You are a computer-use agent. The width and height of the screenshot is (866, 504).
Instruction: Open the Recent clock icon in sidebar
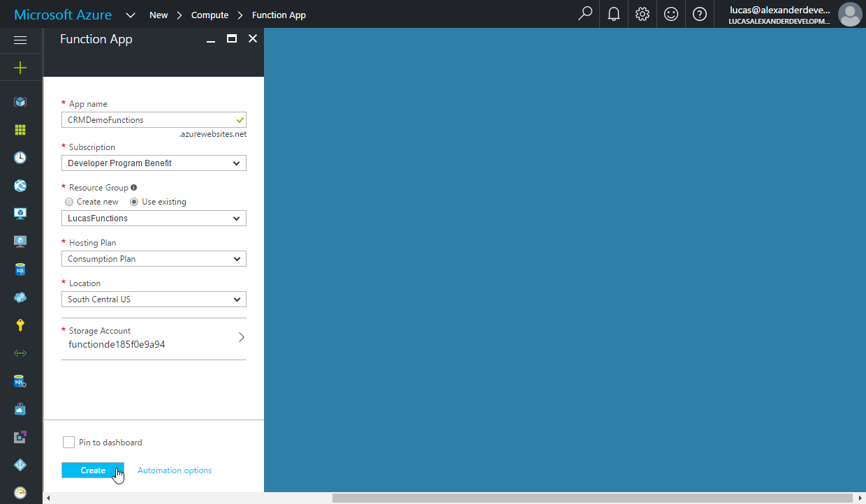click(20, 158)
